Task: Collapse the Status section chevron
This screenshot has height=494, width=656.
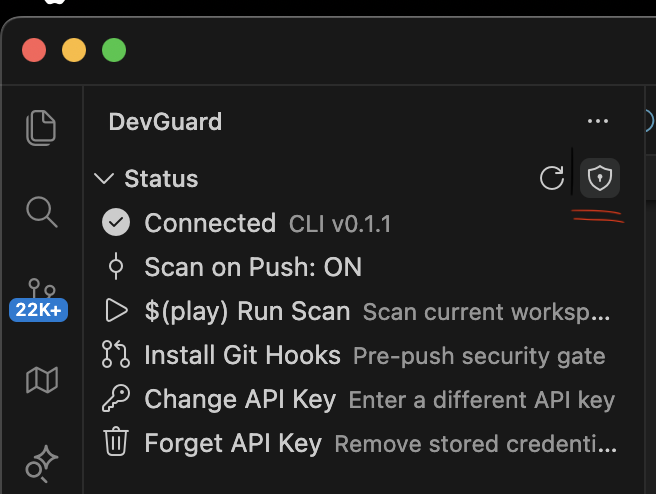Action: (103, 179)
